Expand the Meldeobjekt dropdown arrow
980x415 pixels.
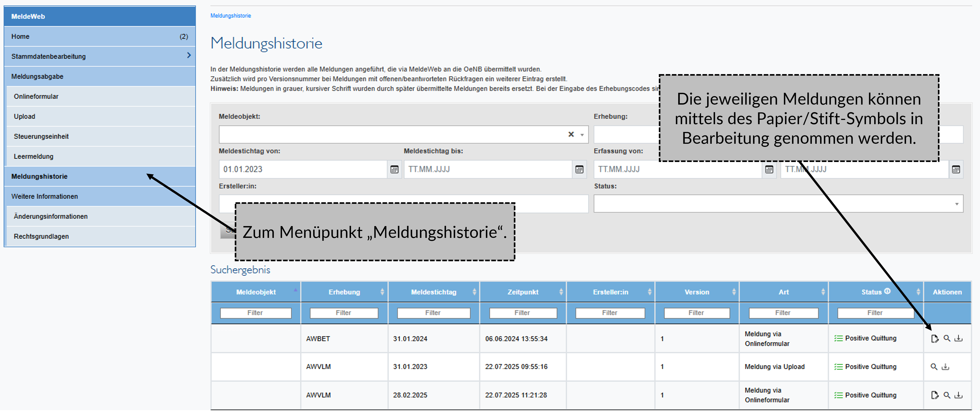point(582,135)
